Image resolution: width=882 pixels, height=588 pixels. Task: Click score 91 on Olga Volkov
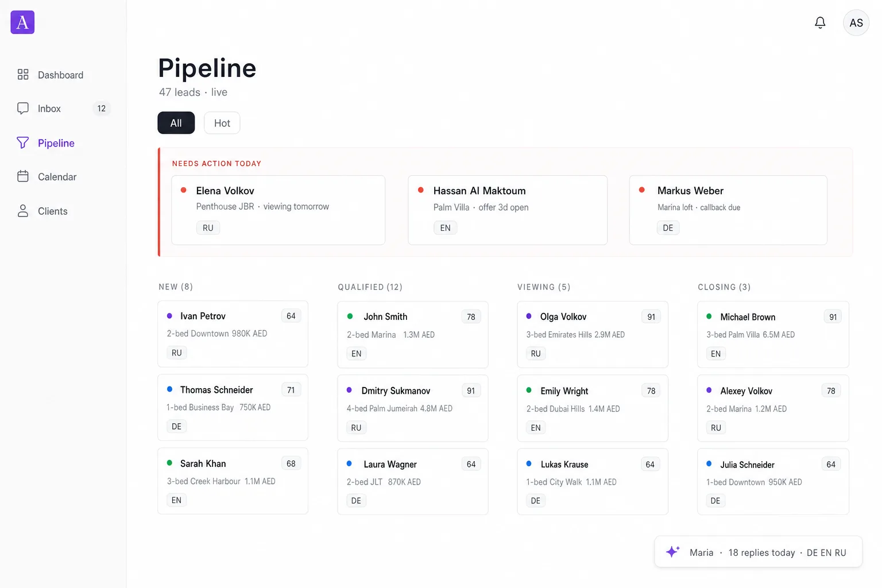pos(651,317)
